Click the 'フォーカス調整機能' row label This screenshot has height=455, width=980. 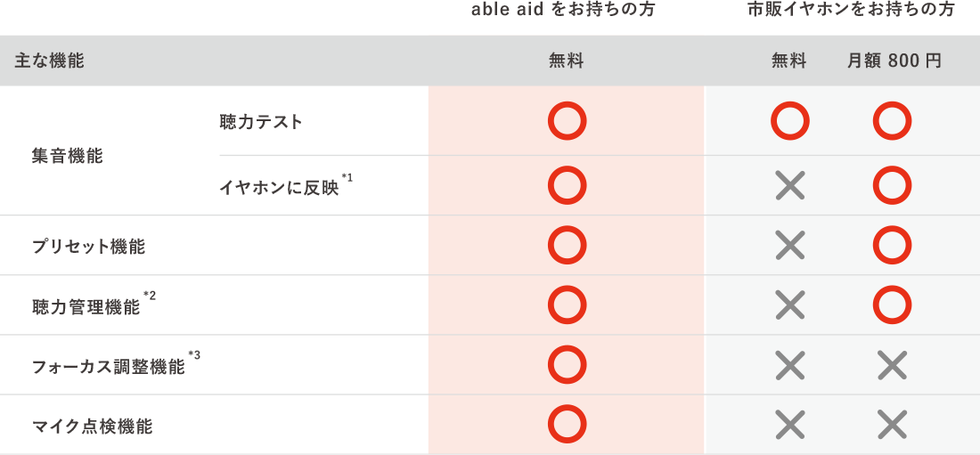[109, 366]
